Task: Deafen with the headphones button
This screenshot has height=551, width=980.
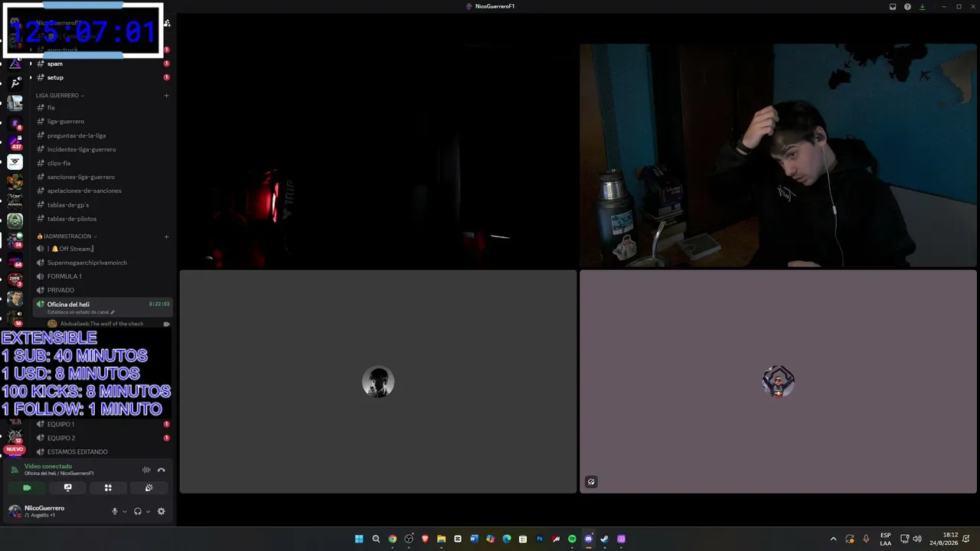Action: click(138, 511)
